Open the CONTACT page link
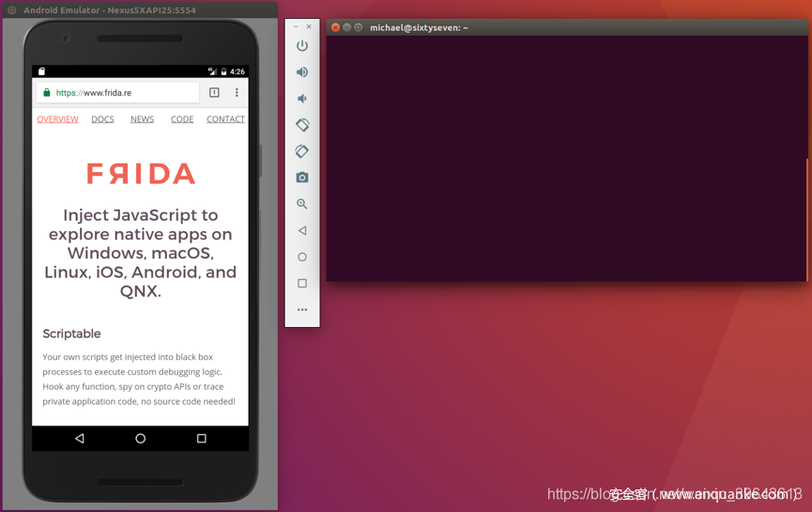Screen dimensions: 812x512 226,119
